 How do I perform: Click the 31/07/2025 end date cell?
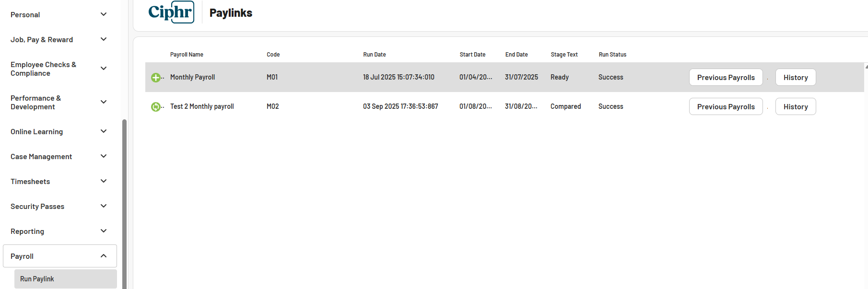[521, 77]
